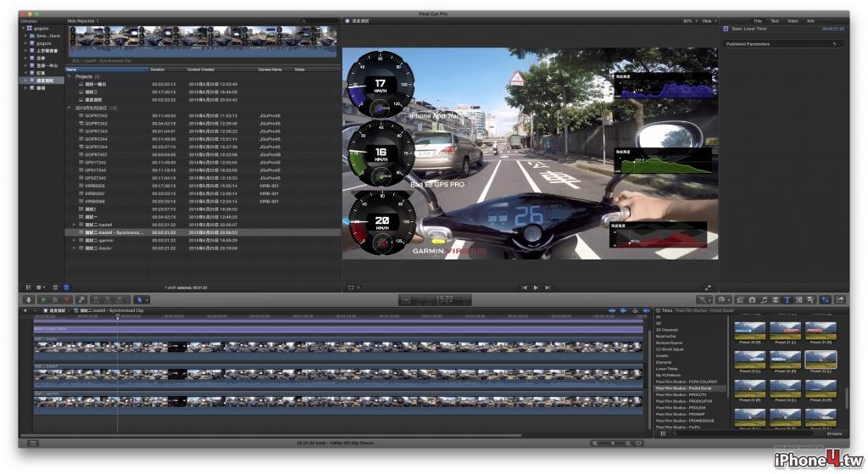Viewport: 868px width, 474px height.
Task: Adjust the timeline zoom slider
Action: click(613, 443)
